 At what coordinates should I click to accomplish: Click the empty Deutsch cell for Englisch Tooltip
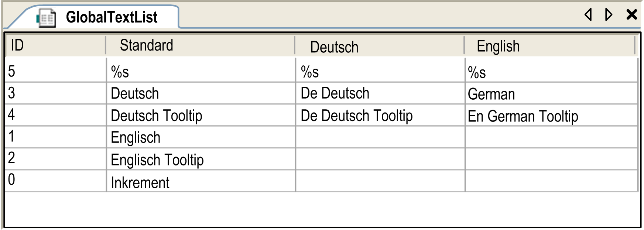tap(380, 159)
